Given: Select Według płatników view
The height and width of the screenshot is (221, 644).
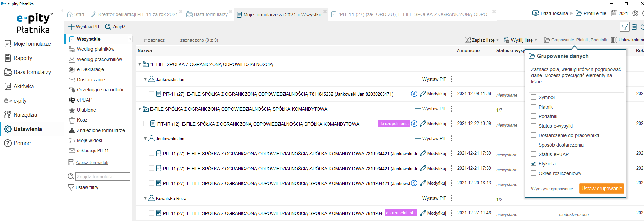Looking at the screenshot, I should [x=92, y=49].
